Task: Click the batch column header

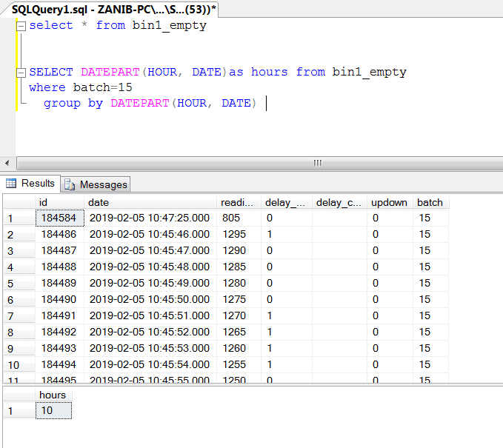Action: 431,202
